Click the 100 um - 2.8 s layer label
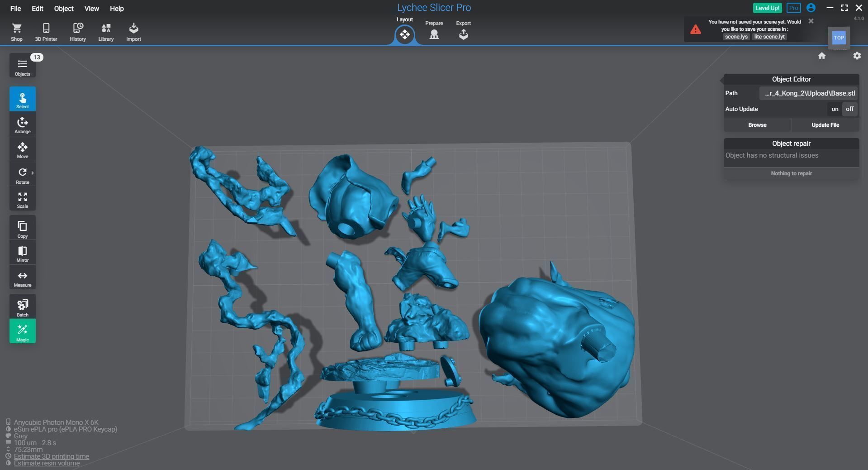This screenshot has height=470, width=868. tap(35, 443)
